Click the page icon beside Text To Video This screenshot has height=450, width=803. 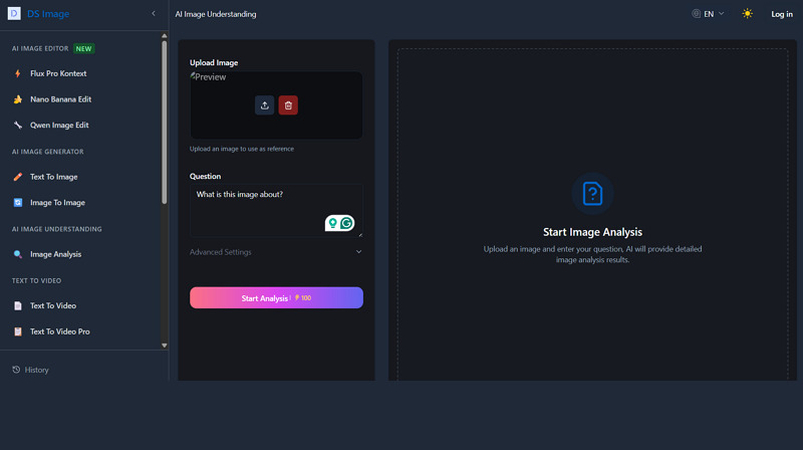pyautogui.click(x=18, y=306)
